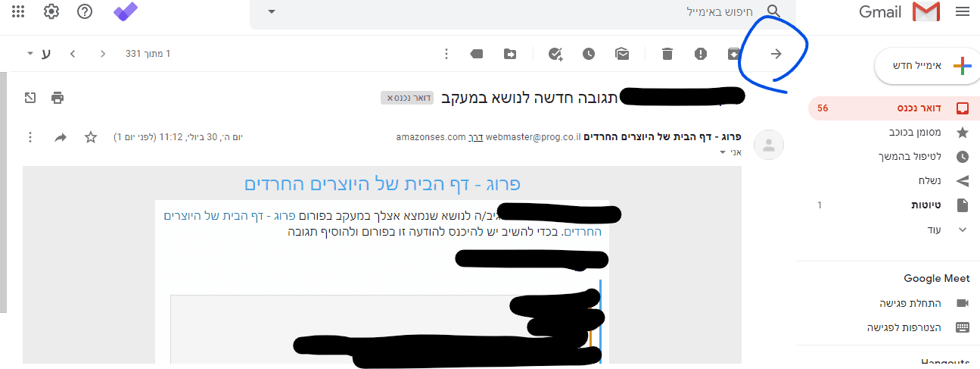
Task: Archive this email using toolbar icon
Action: (x=733, y=54)
